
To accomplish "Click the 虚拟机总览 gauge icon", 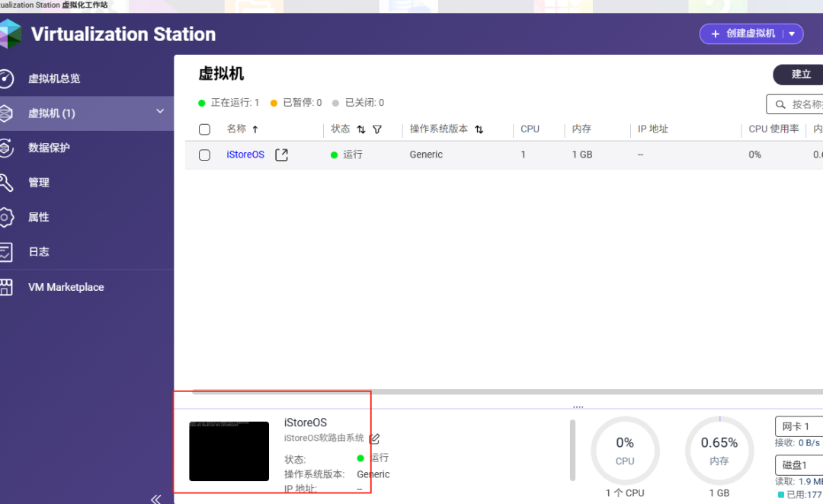I will (x=6, y=78).
